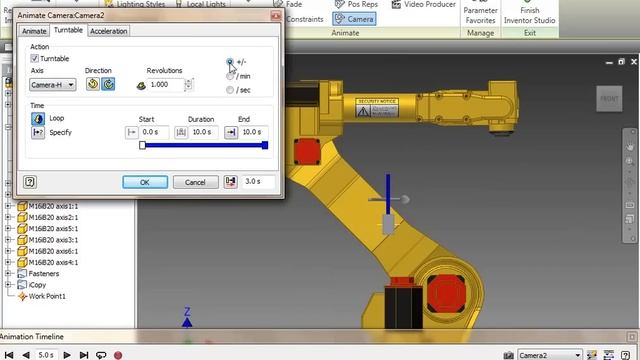The image size is (640, 360).
Task: Open dialog help question mark icon
Action: point(29,182)
